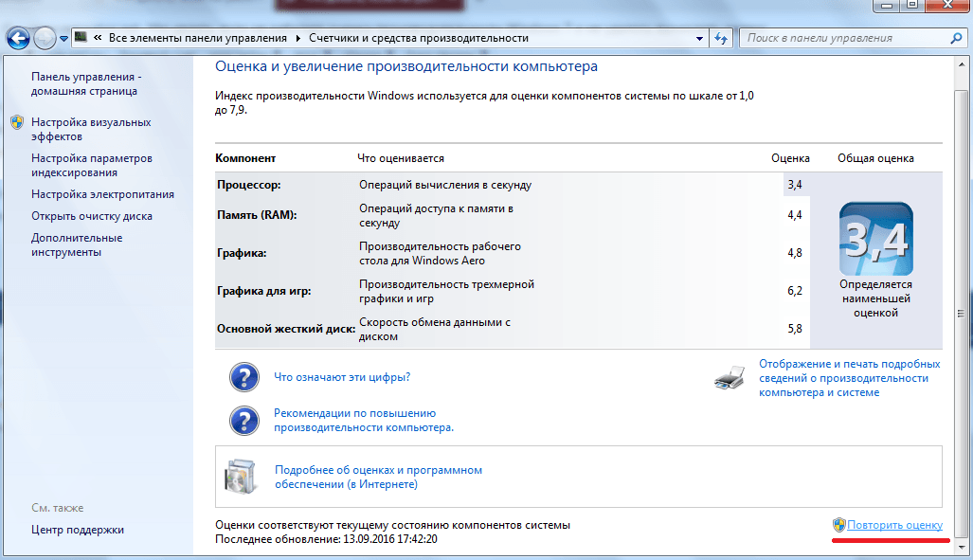This screenshot has height=560, width=973.
Task: Click 'Повторить оценку' link
Action: tap(894, 525)
